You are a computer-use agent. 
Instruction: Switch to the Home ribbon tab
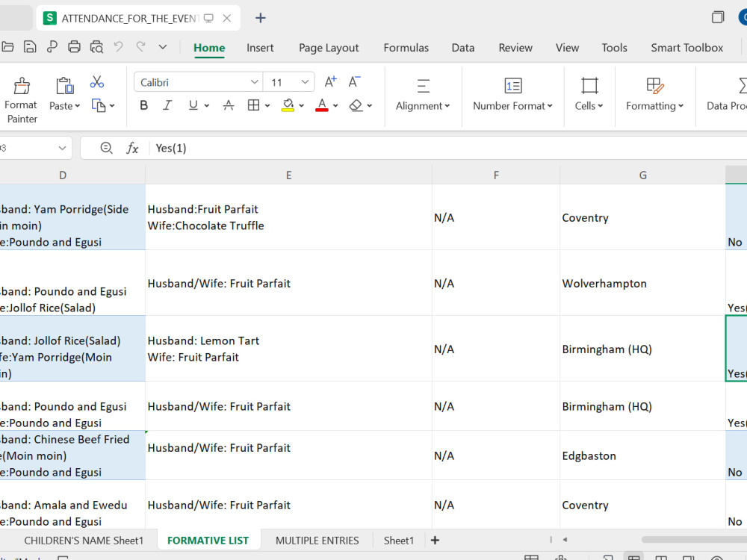pyautogui.click(x=209, y=48)
